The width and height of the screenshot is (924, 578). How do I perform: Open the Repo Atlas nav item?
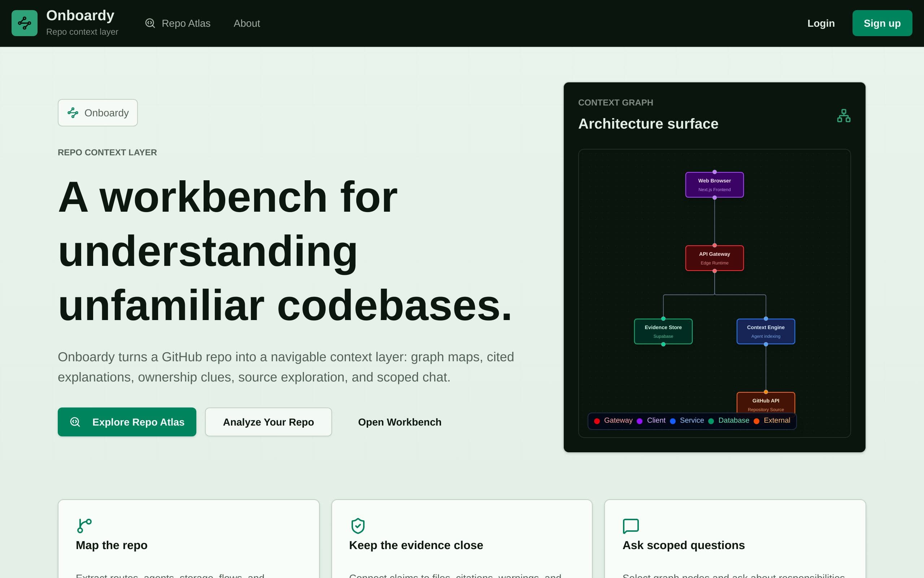pyautogui.click(x=178, y=23)
